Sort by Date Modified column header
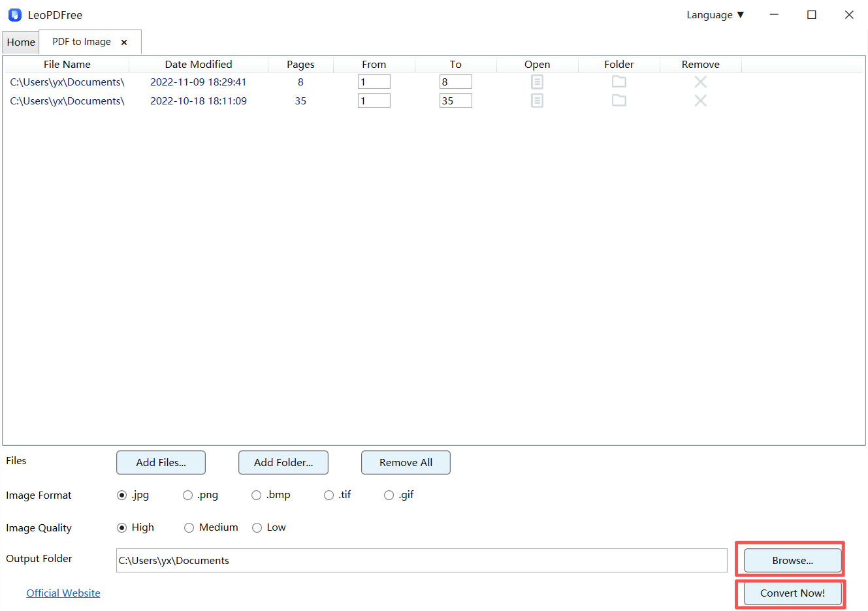Viewport: 868px width, 611px height. coord(199,65)
